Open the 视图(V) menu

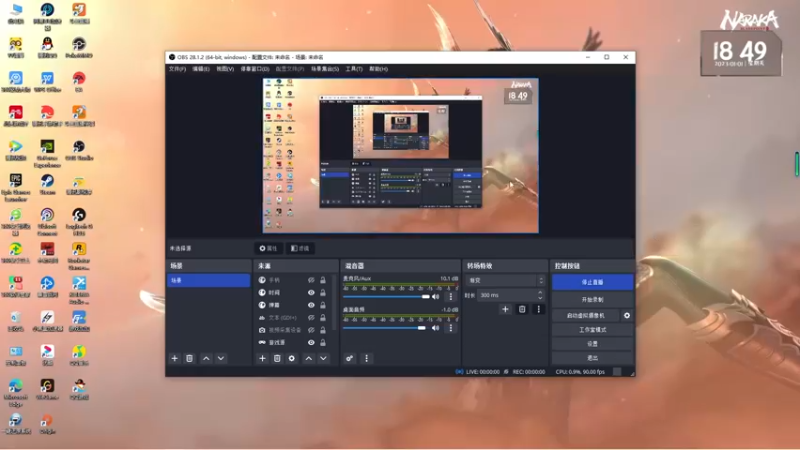click(x=225, y=69)
